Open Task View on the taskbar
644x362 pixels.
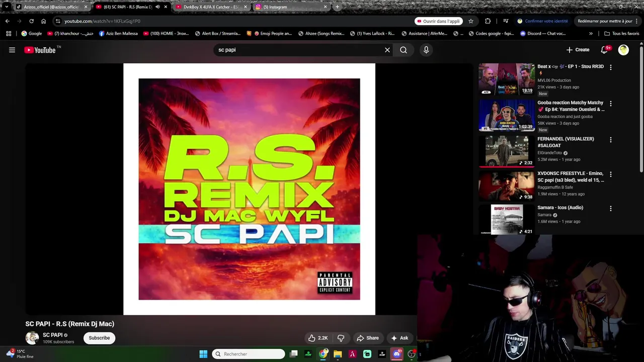click(294, 354)
